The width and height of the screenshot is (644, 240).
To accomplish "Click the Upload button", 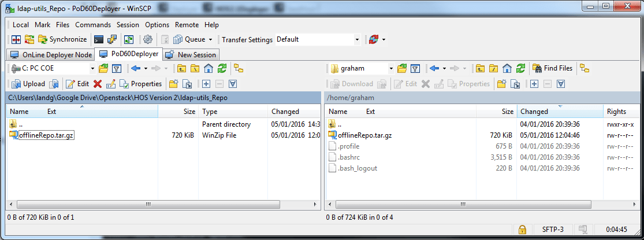I will (28, 84).
